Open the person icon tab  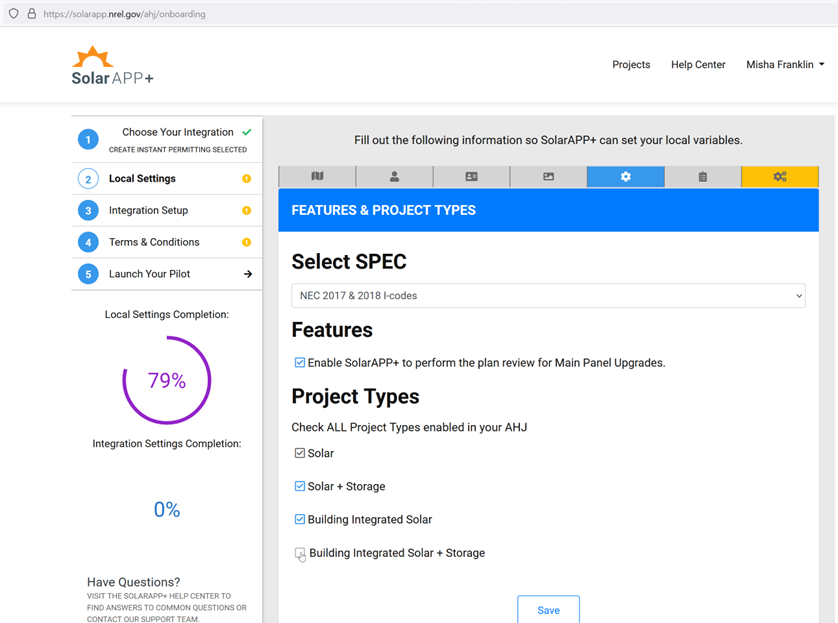point(394,177)
